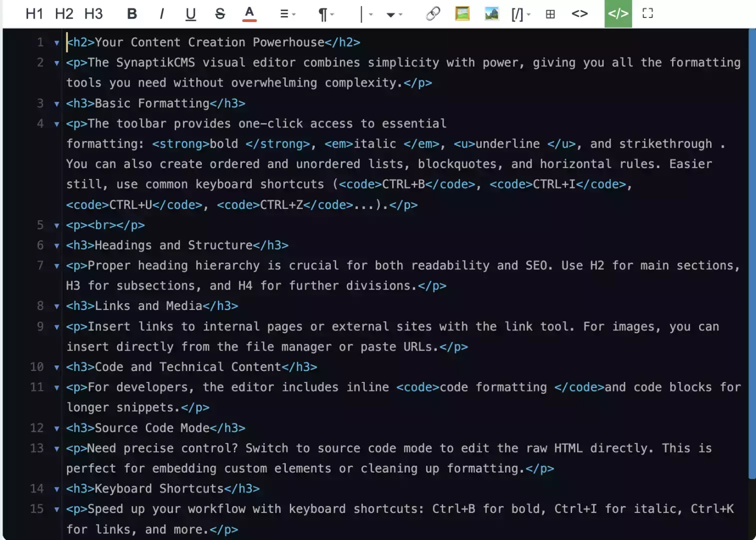Click the vertical scrollbar of the editor

[752, 253]
